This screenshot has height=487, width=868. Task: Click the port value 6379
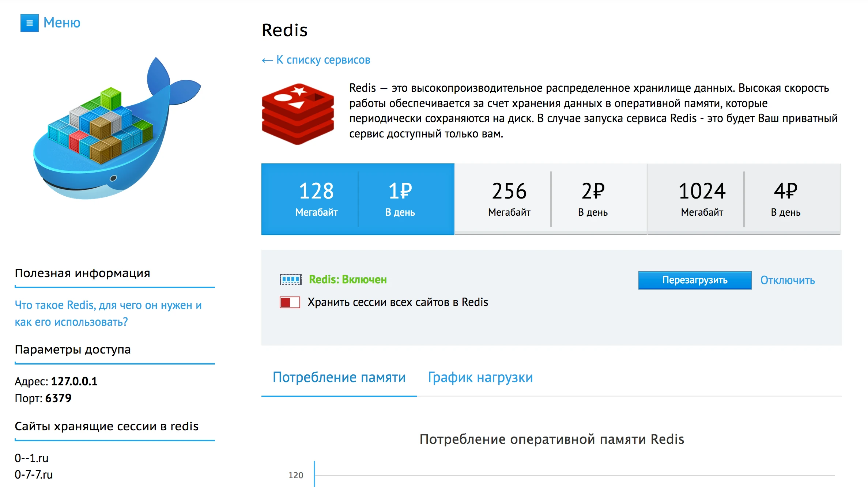pyautogui.click(x=58, y=398)
